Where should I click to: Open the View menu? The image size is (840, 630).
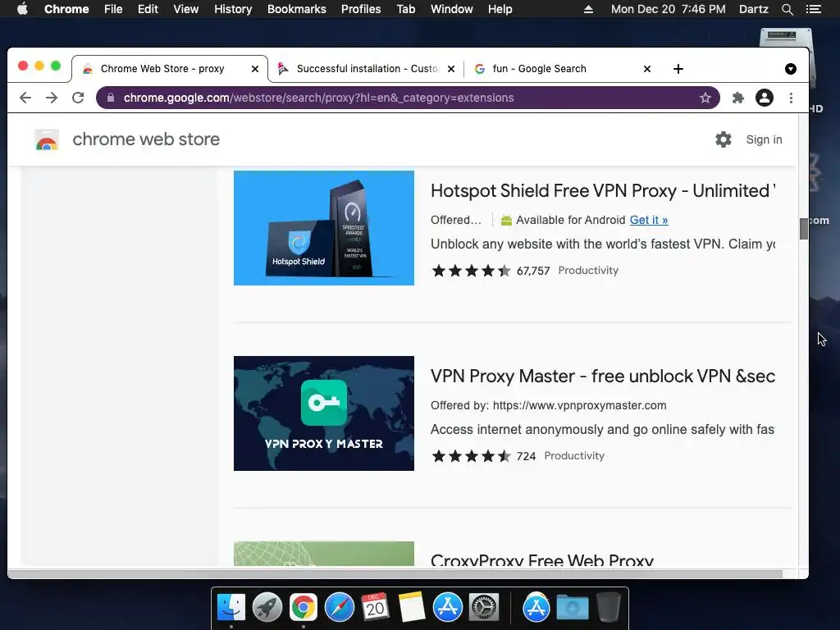coord(186,9)
